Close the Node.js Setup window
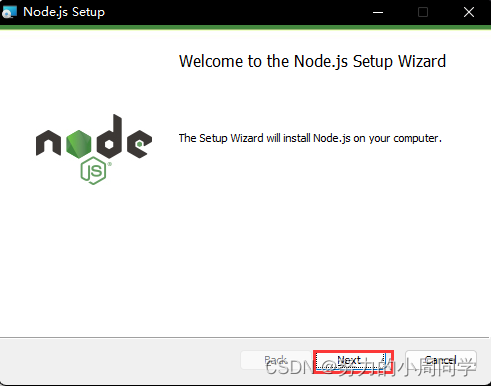491x386 pixels. 469,12
